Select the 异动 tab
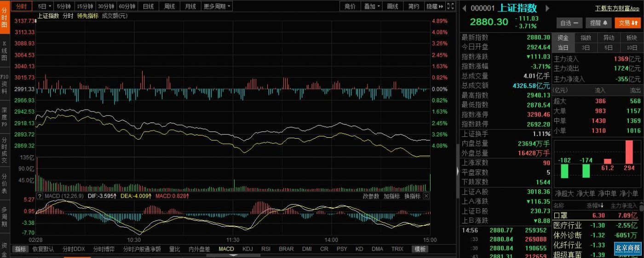 [x=609, y=38]
